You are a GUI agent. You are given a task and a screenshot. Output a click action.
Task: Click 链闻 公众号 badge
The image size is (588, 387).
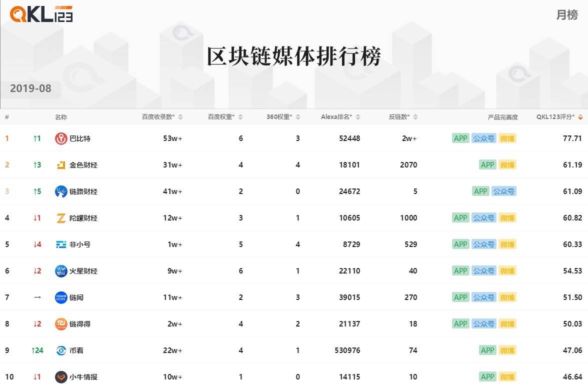pyautogui.click(x=484, y=297)
